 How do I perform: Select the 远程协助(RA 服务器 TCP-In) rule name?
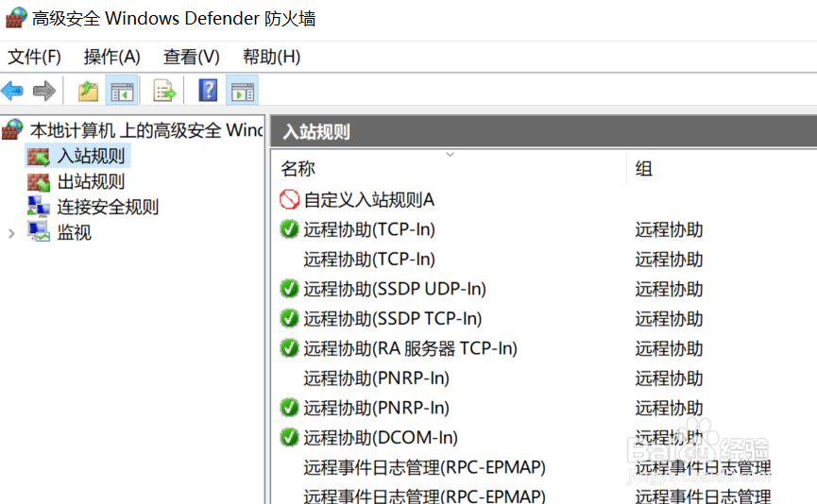[x=411, y=348]
